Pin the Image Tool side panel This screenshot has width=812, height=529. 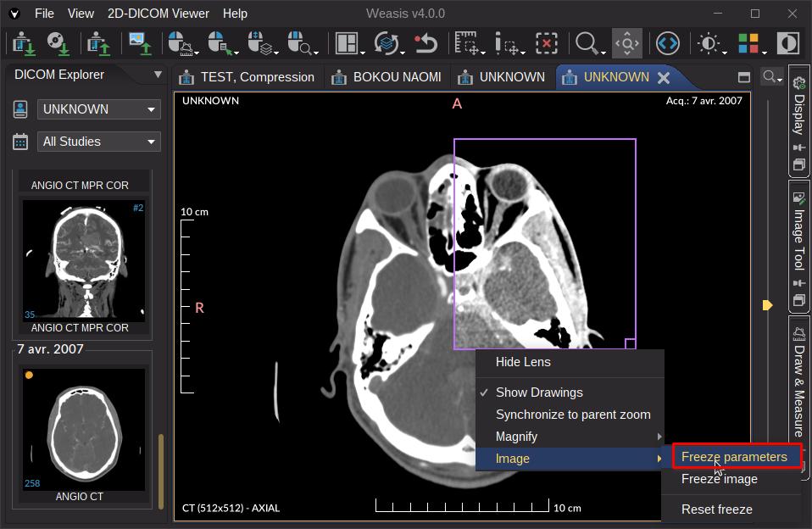pyautogui.click(x=799, y=283)
